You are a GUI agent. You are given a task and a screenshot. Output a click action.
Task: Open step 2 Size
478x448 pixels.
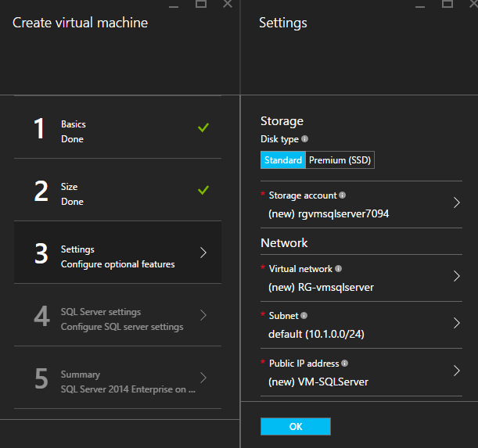point(117,190)
